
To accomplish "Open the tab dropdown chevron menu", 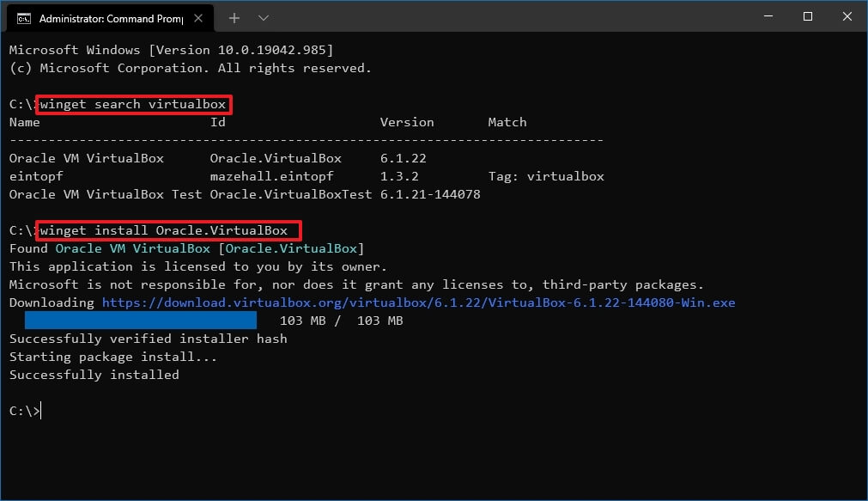I will click(263, 17).
